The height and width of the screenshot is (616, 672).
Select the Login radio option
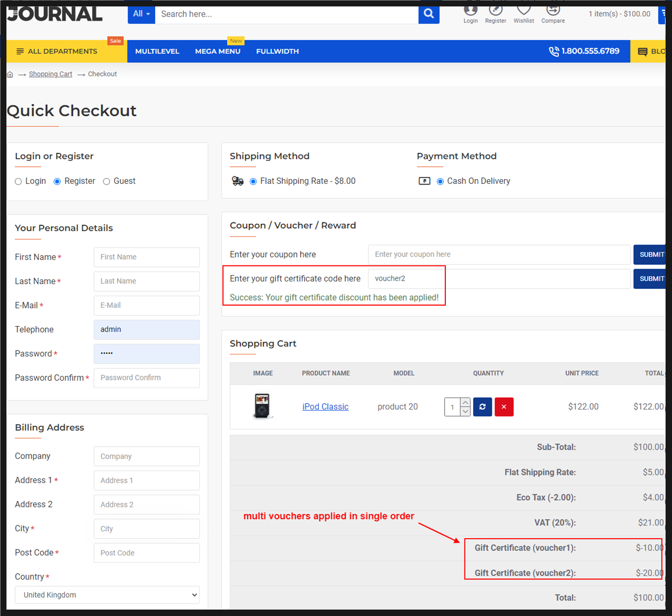click(19, 182)
